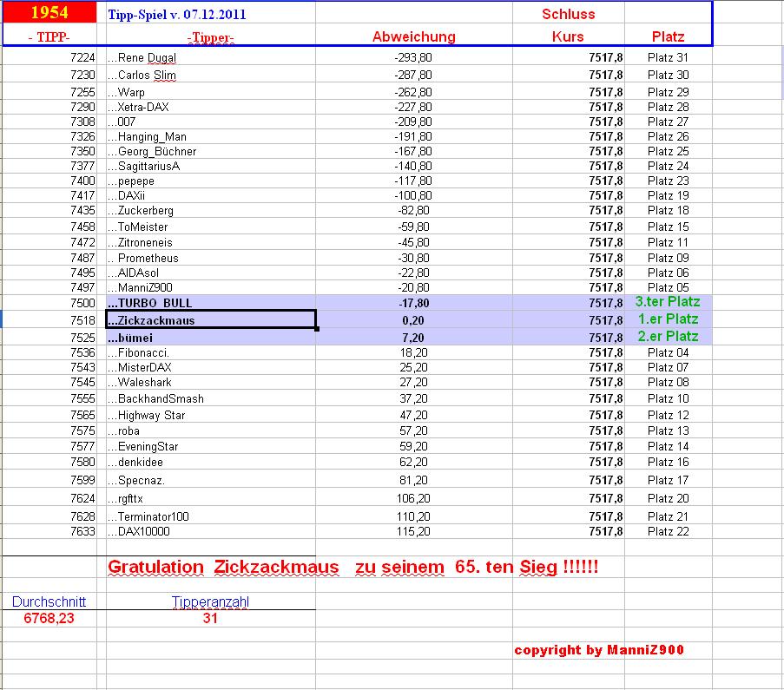Click the active Zickzackmaus cell
This screenshot has height=690, width=784.
[210, 320]
